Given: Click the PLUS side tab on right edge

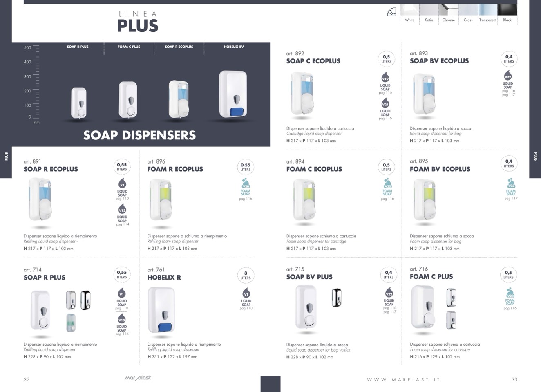Looking at the screenshot, I should coord(535,156).
